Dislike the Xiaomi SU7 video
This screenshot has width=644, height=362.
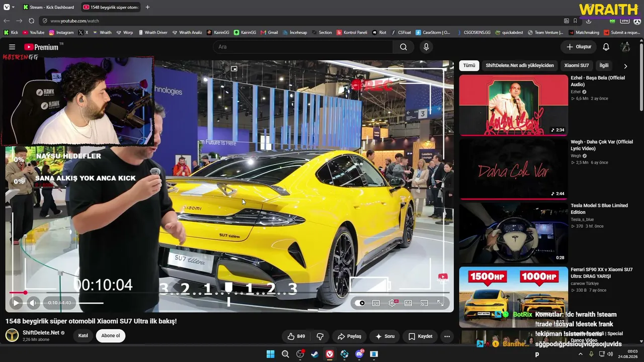tap(319, 336)
